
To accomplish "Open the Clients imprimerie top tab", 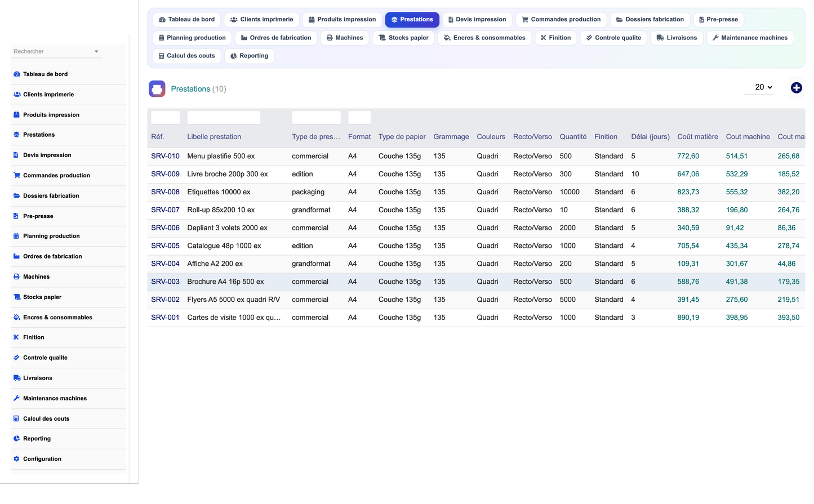I will click(x=261, y=20).
